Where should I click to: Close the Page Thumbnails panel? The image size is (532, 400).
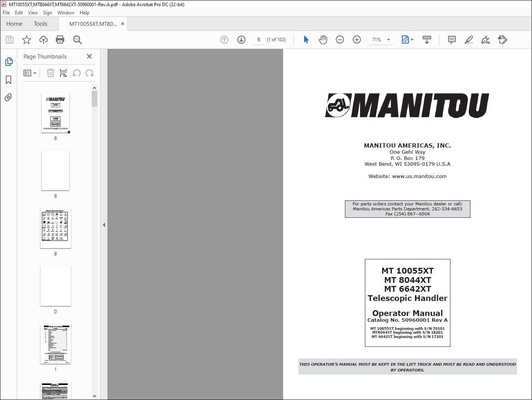[89, 56]
